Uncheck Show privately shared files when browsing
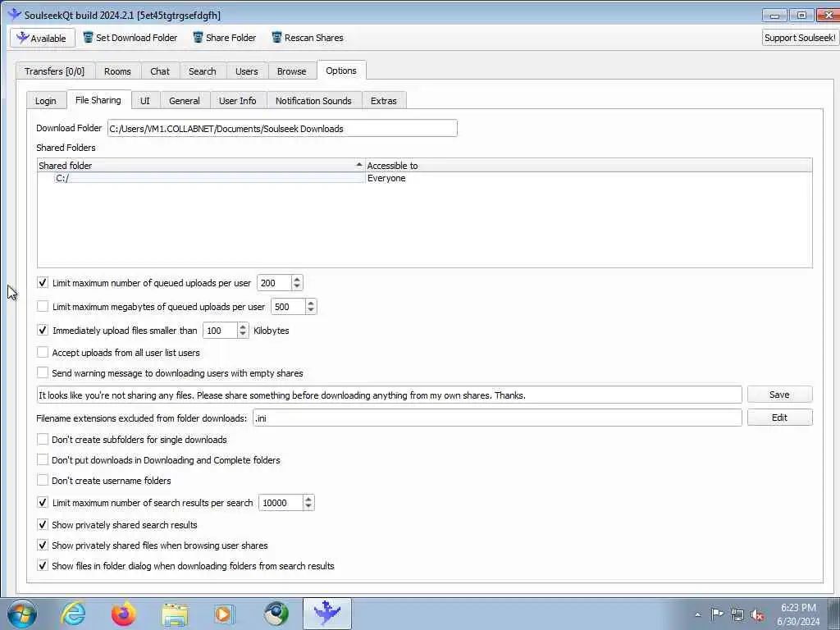The width and height of the screenshot is (840, 630). tap(43, 545)
